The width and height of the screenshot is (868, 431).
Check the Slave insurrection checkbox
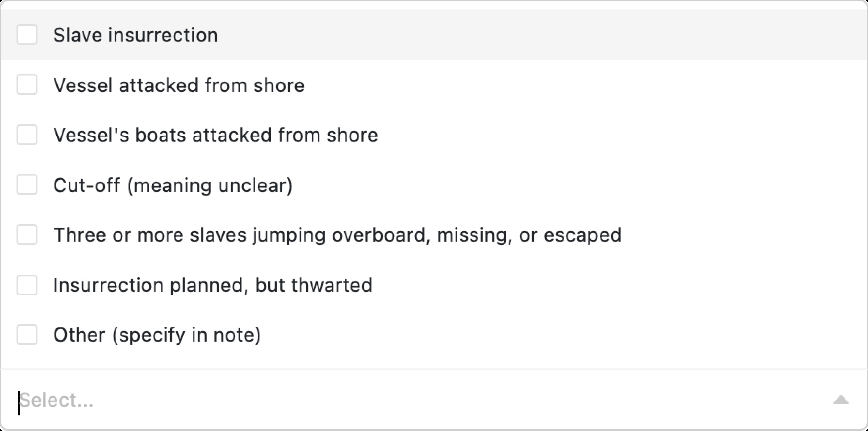27,35
